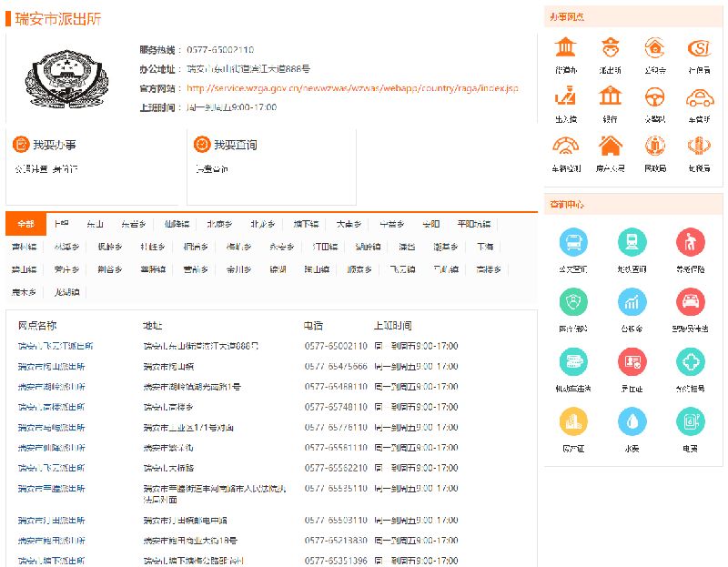Select the 平阳坑镇 area tab
This screenshot has height=567, width=728.
(x=474, y=224)
